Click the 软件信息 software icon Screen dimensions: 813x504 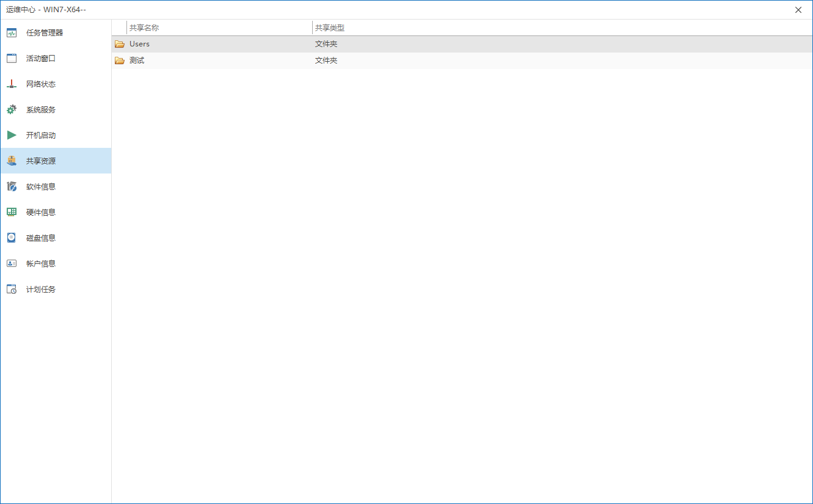[12, 186]
